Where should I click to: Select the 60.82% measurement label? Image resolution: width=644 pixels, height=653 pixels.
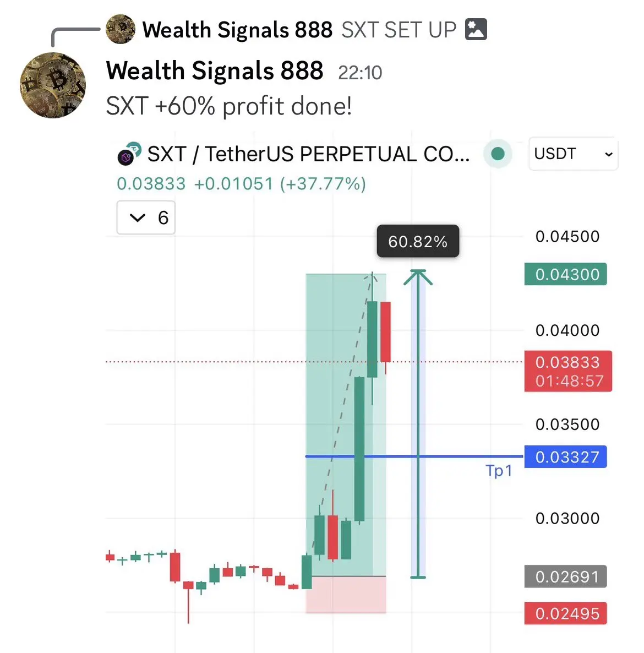[418, 241]
